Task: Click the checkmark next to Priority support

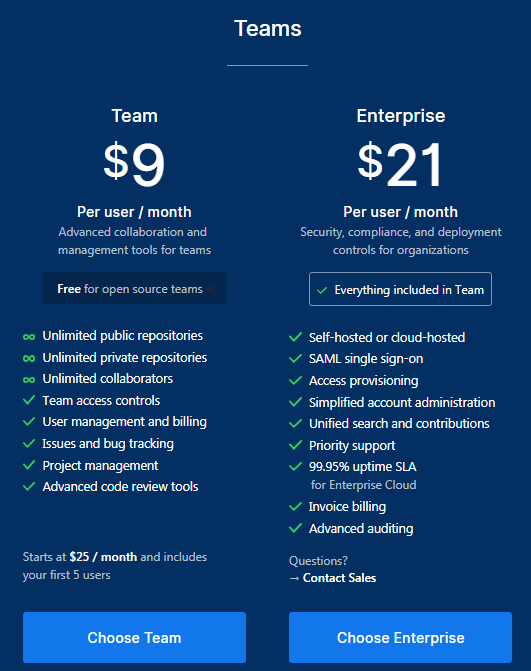Action: point(295,445)
